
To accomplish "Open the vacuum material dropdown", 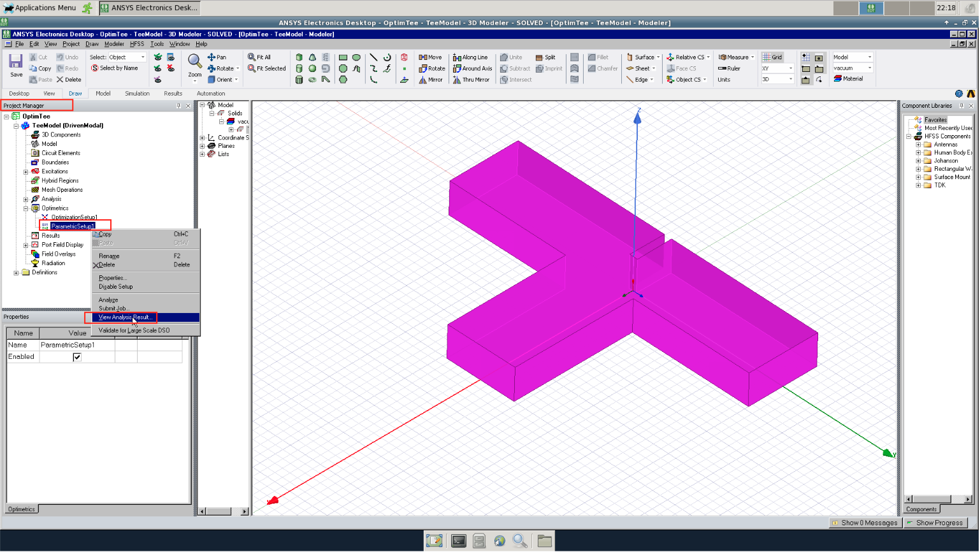I will 869,68.
